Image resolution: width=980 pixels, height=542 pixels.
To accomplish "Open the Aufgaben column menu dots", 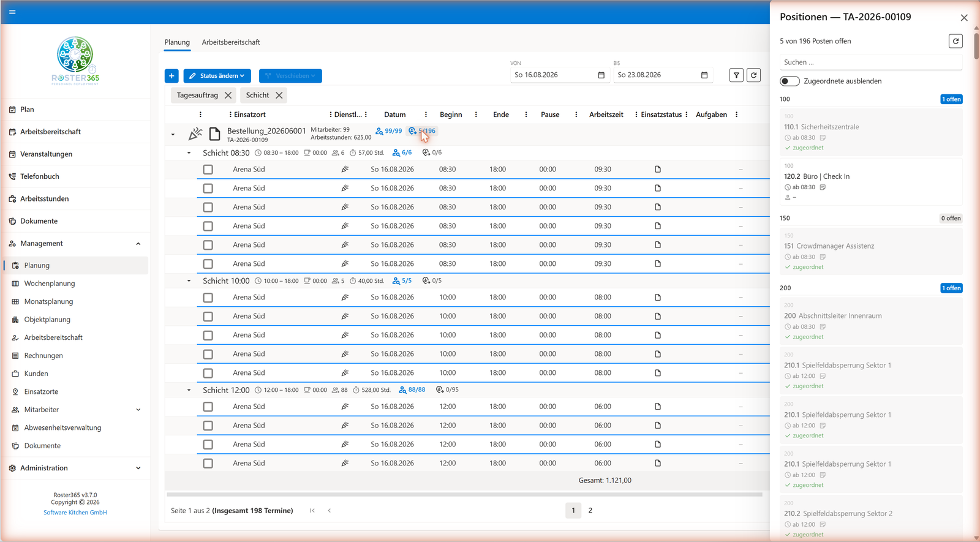I will point(736,115).
